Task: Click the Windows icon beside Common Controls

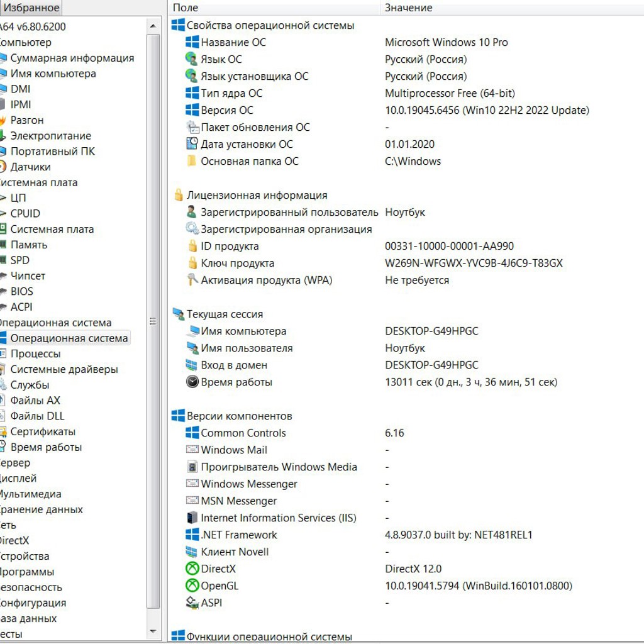Action: 192,433
